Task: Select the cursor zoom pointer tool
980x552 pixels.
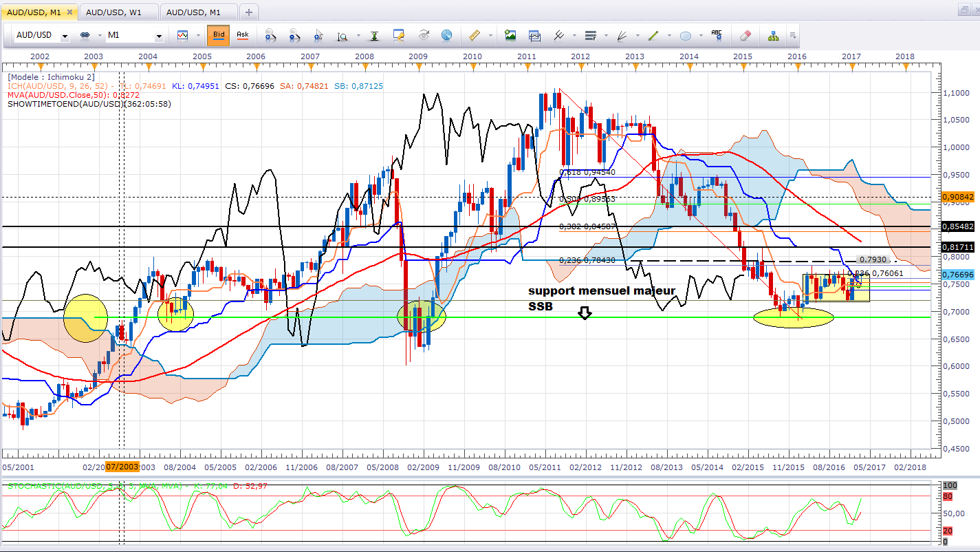Action: [318, 35]
